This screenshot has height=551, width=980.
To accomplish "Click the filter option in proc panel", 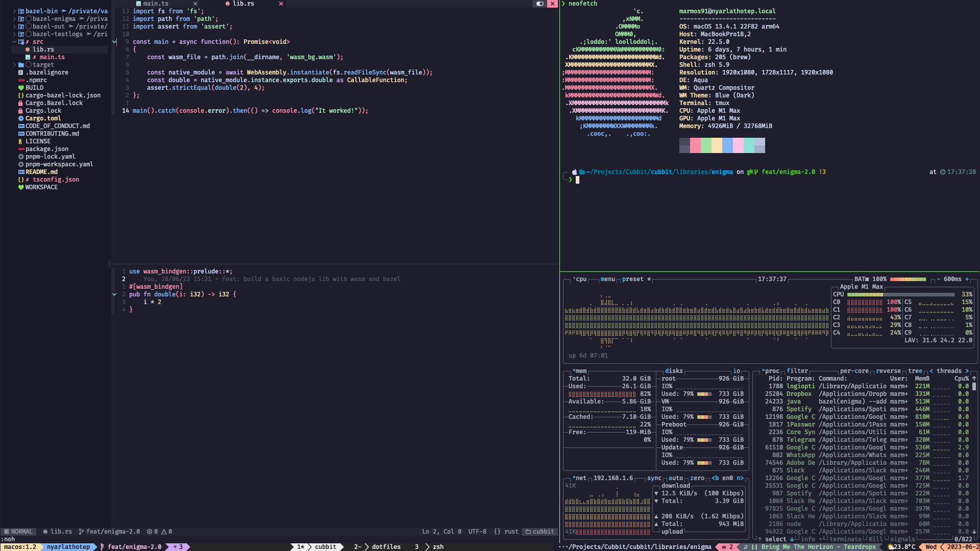I will click(797, 371).
